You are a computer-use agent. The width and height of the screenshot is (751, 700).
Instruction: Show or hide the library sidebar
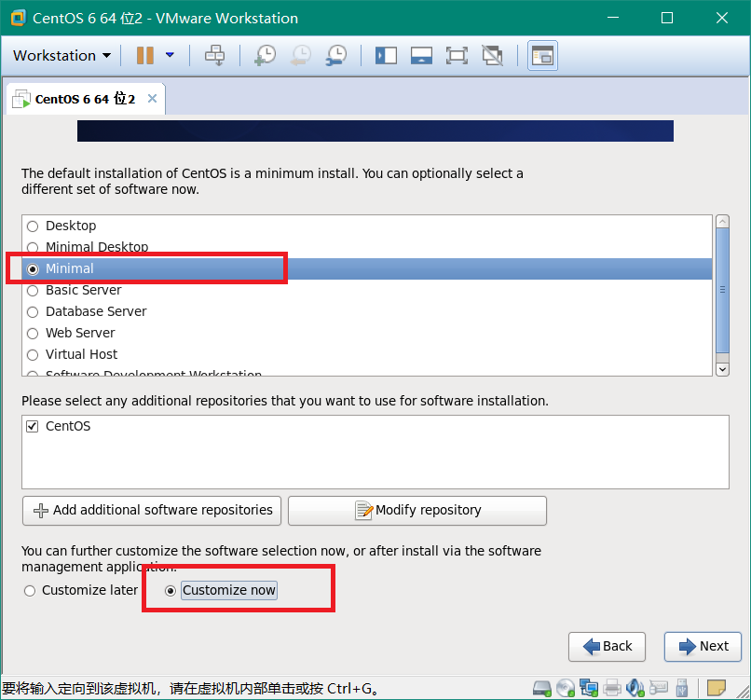pyautogui.click(x=386, y=56)
